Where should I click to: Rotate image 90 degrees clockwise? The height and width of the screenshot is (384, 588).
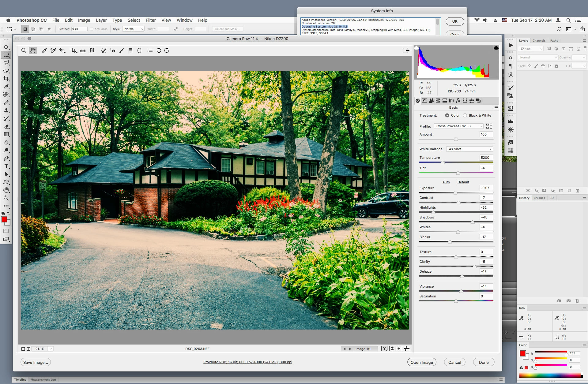[167, 50]
